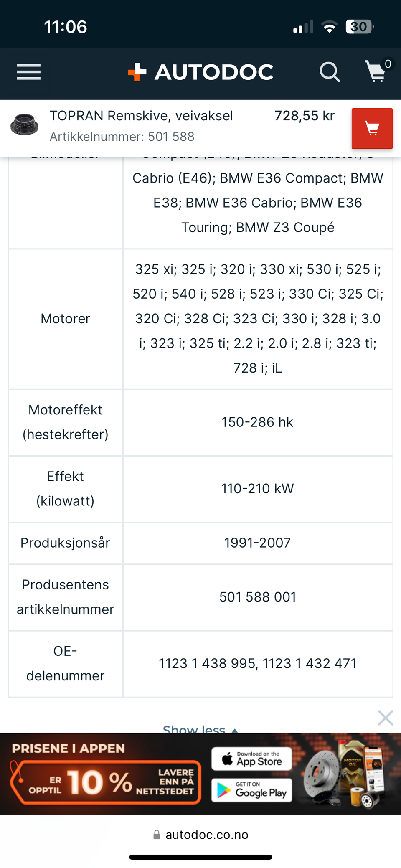Select the OE number values cell

258,663
